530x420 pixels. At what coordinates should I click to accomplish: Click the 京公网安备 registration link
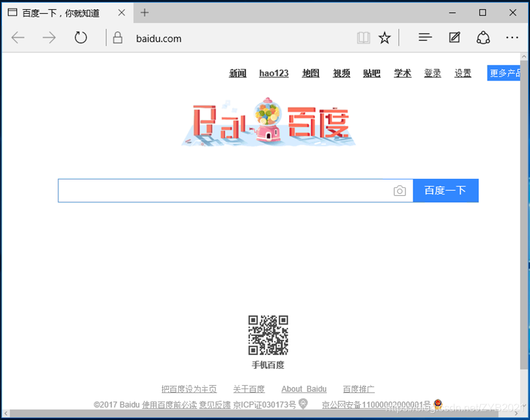pos(376,404)
